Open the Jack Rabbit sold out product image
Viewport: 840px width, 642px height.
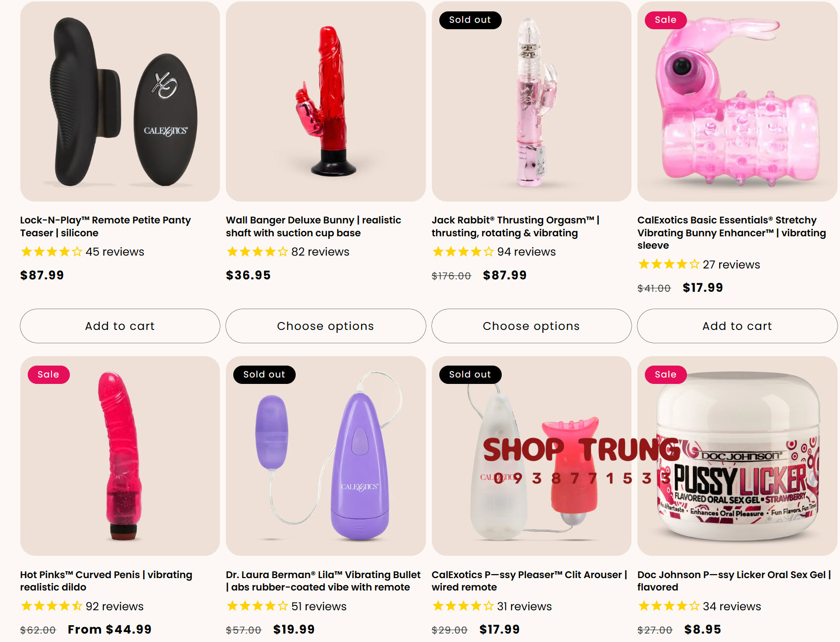[x=531, y=102]
